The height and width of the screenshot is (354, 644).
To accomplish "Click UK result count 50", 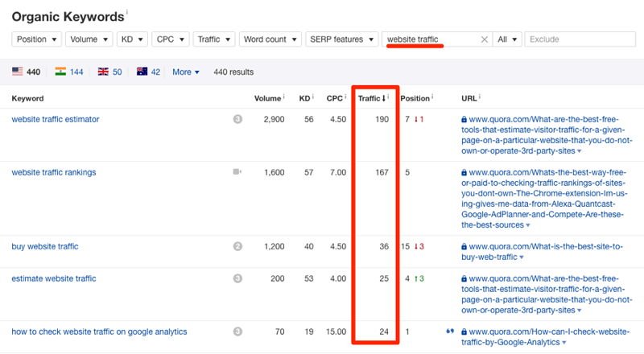I will [117, 72].
